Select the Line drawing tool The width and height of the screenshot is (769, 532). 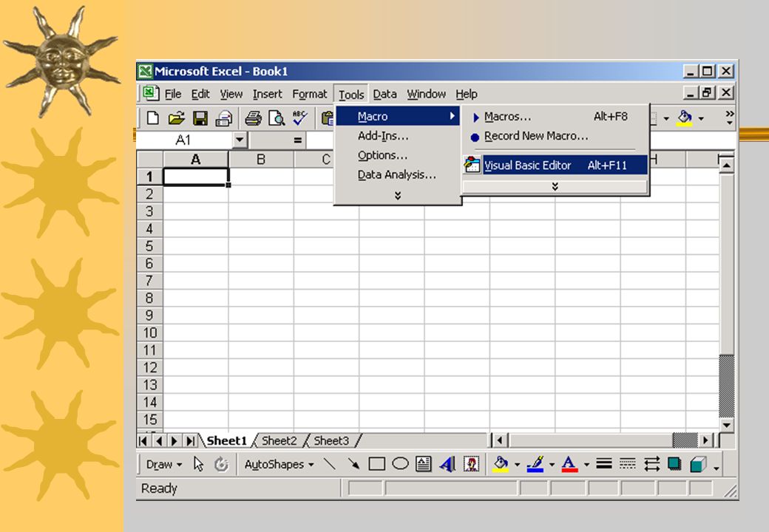(x=330, y=464)
